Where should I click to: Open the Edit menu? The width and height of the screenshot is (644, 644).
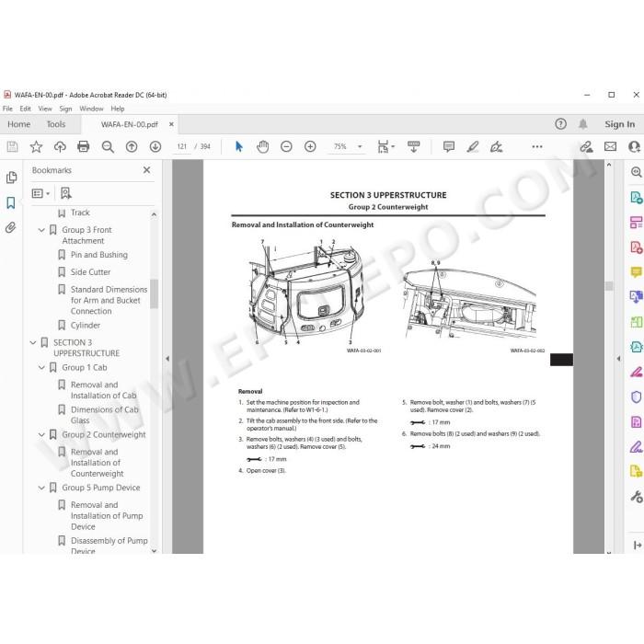(25, 109)
